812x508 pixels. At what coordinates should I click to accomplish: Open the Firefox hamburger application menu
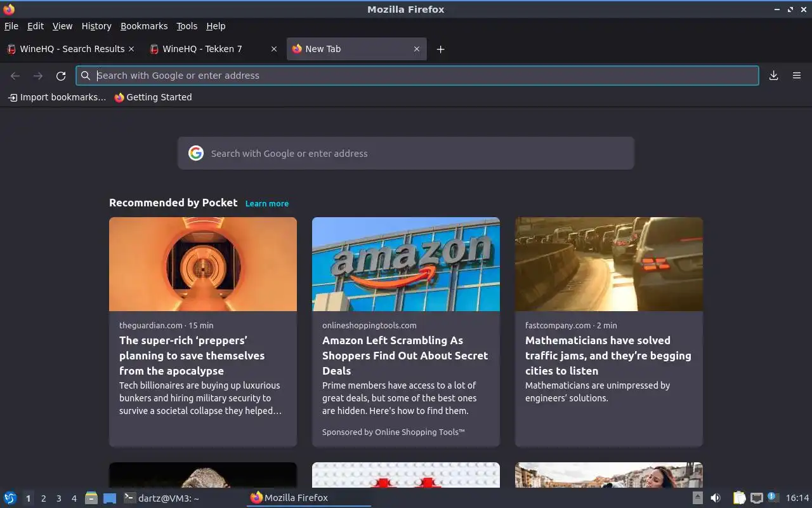797,76
